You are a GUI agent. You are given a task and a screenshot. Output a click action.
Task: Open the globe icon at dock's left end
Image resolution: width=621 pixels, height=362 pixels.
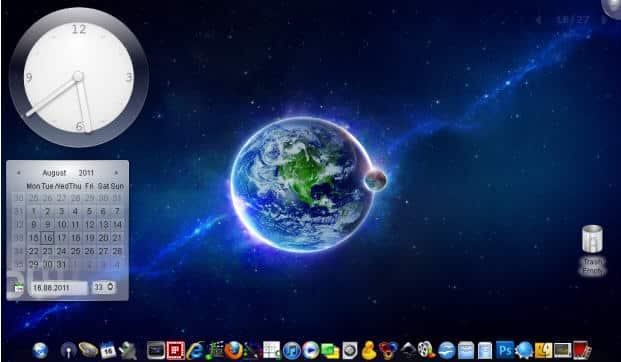(40, 351)
